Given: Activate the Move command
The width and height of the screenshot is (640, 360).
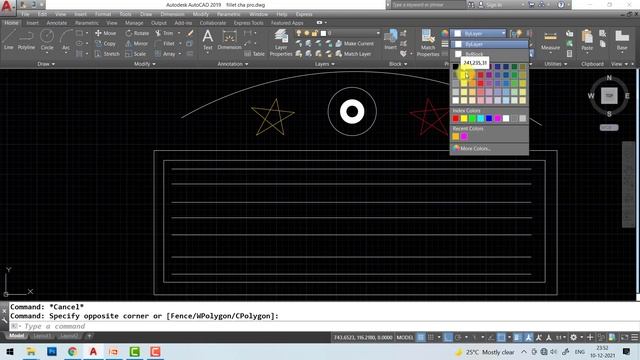Looking at the screenshot, I should [x=105, y=33].
